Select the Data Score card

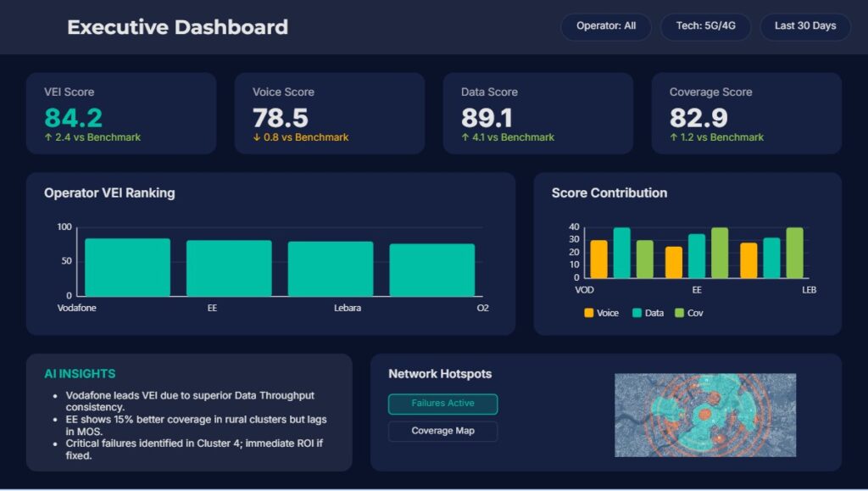click(537, 113)
